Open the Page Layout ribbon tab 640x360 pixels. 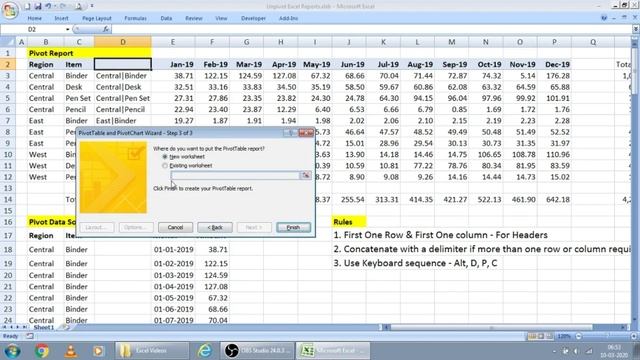[97, 18]
